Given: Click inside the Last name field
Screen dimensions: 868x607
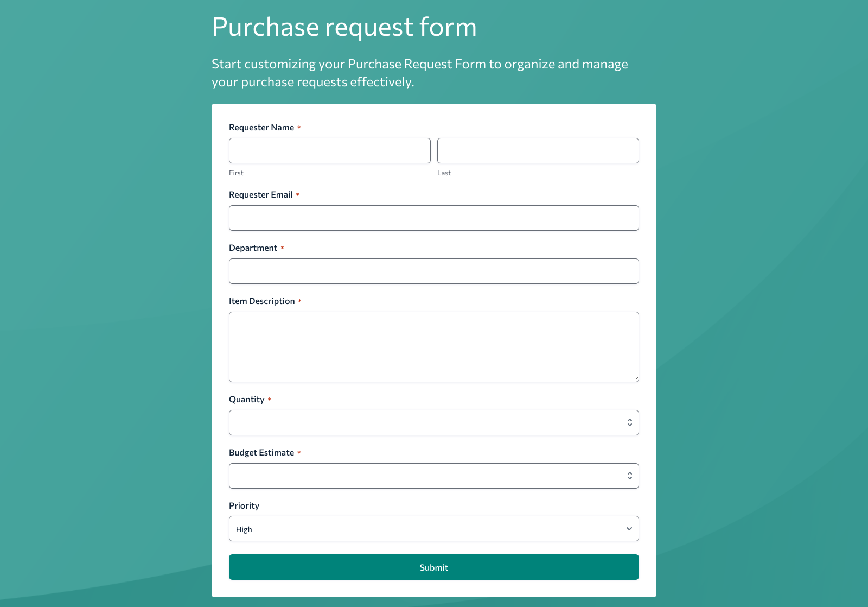Looking at the screenshot, I should point(538,150).
